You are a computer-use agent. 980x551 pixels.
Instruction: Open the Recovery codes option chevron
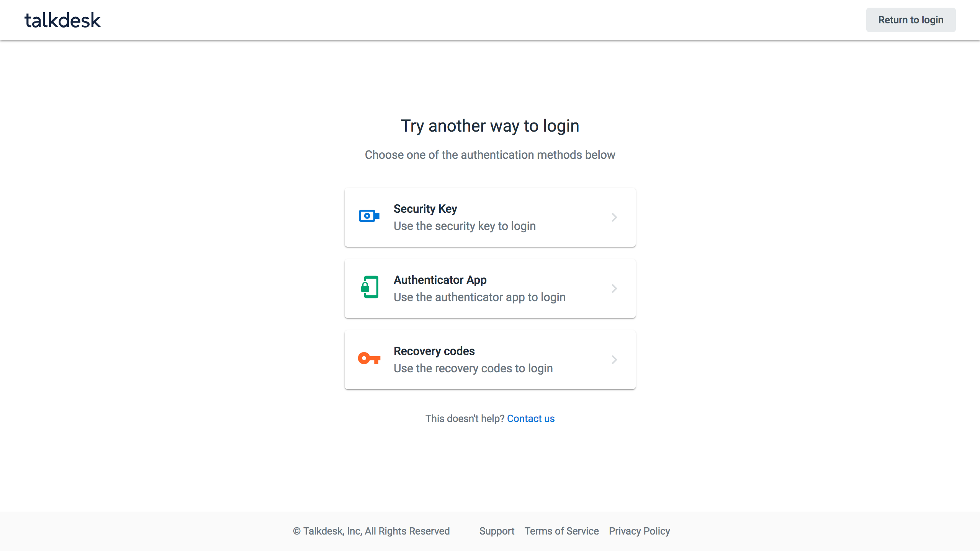pos(614,360)
